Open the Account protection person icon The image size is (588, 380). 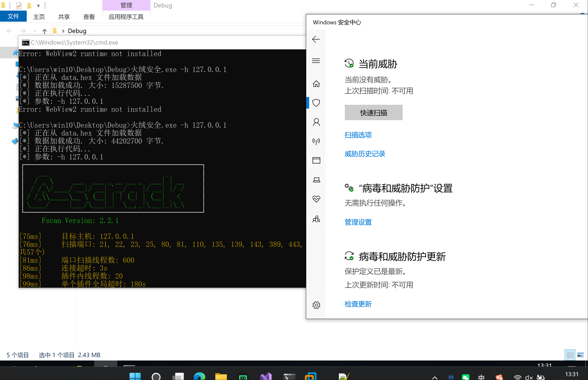click(x=316, y=122)
